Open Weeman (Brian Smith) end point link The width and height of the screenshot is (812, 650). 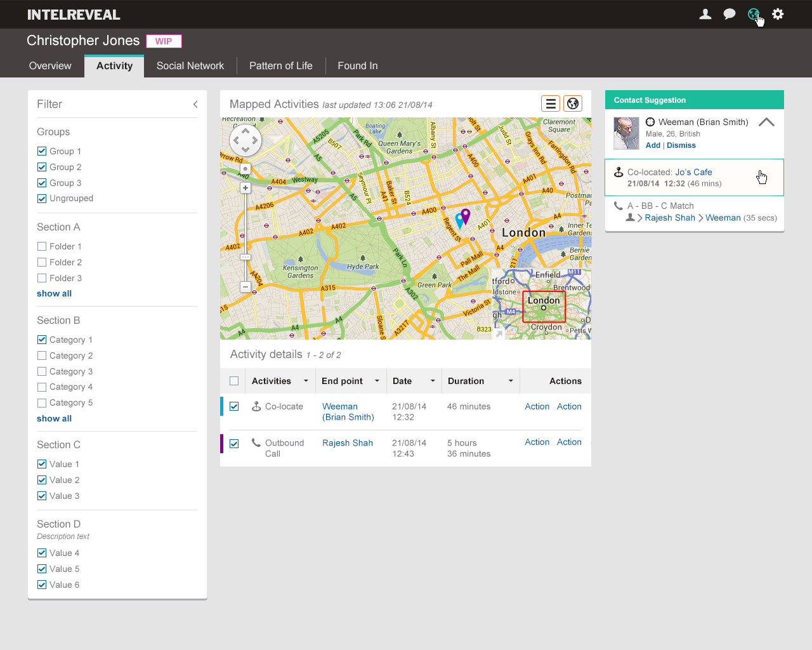pyautogui.click(x=348, y=411)
